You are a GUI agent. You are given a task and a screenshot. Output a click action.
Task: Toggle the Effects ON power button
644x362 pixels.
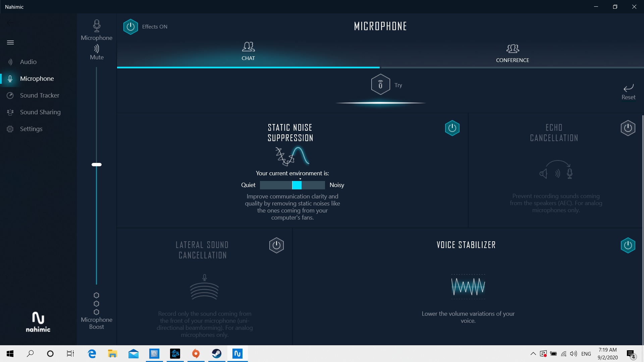[130, 27]
